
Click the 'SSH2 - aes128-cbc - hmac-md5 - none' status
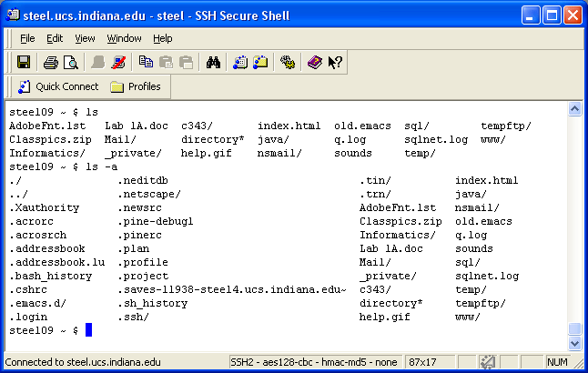click(313, 362)
